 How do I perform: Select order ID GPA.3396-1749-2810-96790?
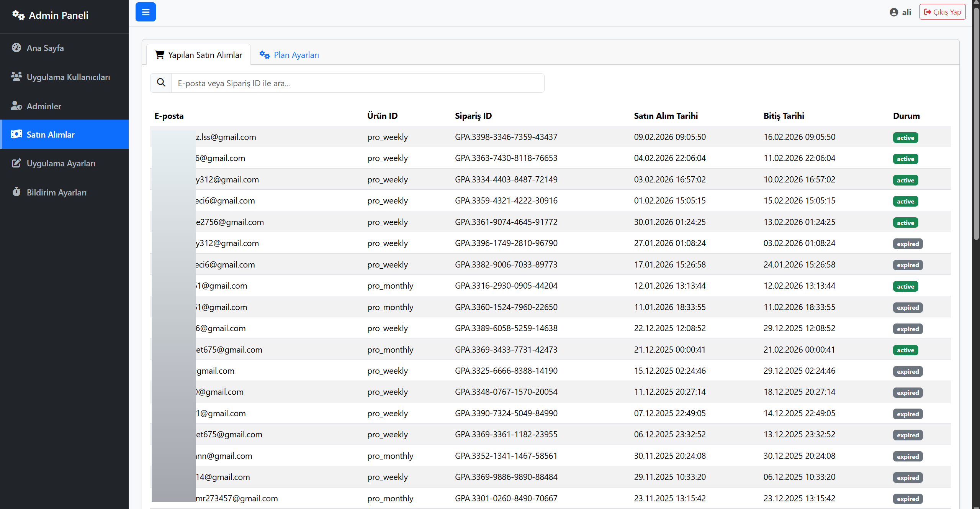point(506,243)
